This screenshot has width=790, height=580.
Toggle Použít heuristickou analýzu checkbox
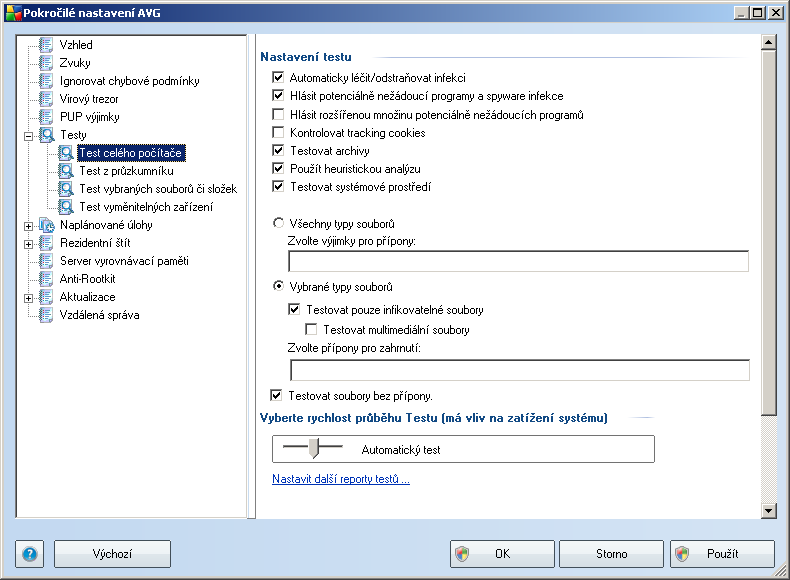click(278, 168)
